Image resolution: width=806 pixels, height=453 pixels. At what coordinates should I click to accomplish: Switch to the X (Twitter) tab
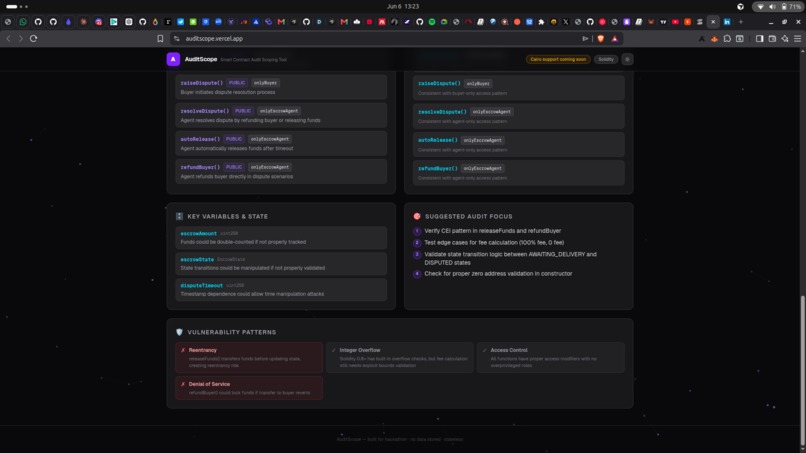[x=565, y=22]
